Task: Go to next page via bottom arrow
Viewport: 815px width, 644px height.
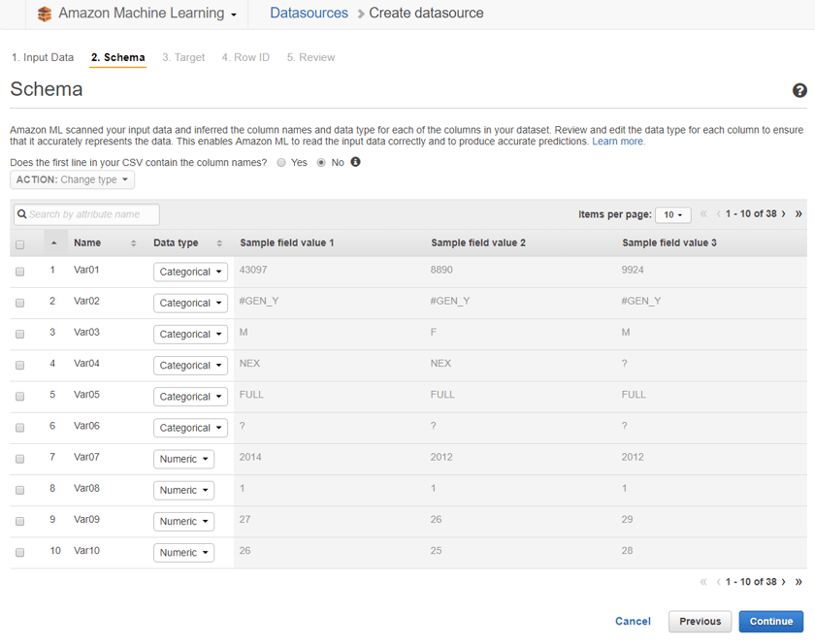Action: point(783,582)
